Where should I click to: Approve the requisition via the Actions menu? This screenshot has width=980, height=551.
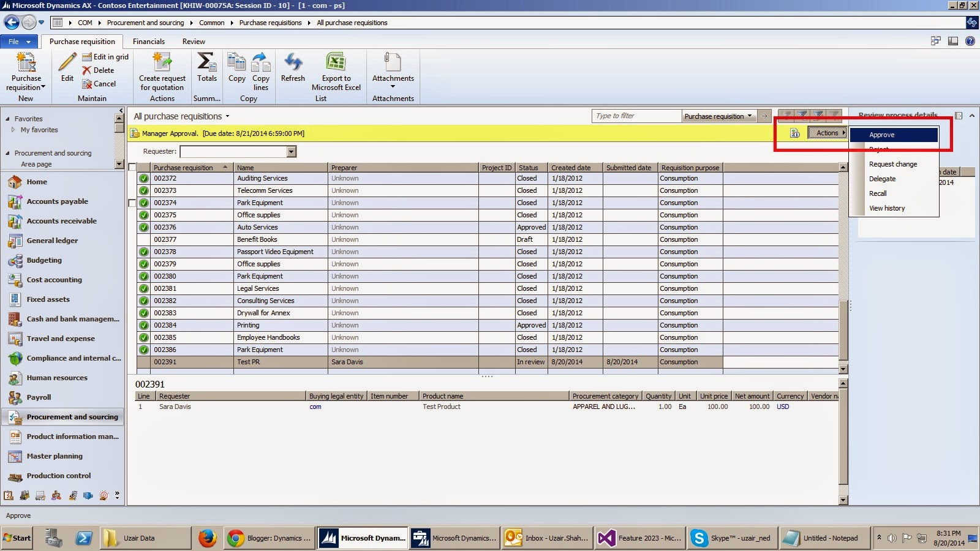point(882,134)
